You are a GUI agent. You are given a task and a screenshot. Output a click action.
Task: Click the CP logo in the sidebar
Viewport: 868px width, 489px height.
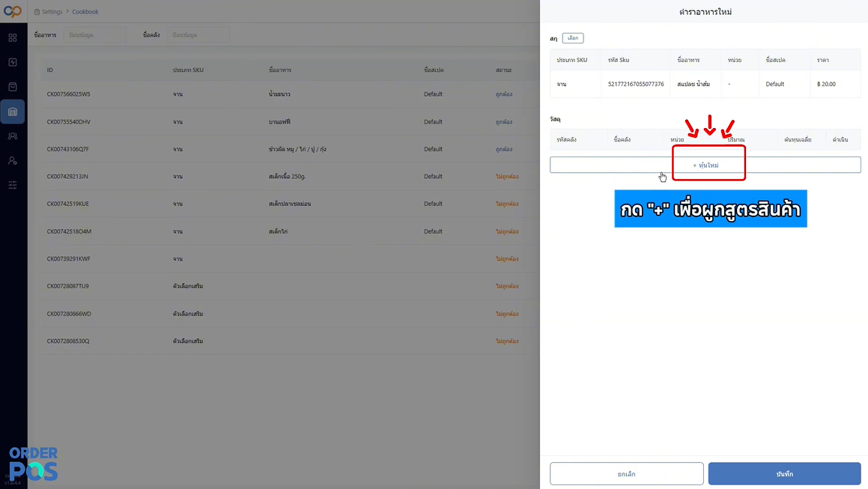point(12,11)
